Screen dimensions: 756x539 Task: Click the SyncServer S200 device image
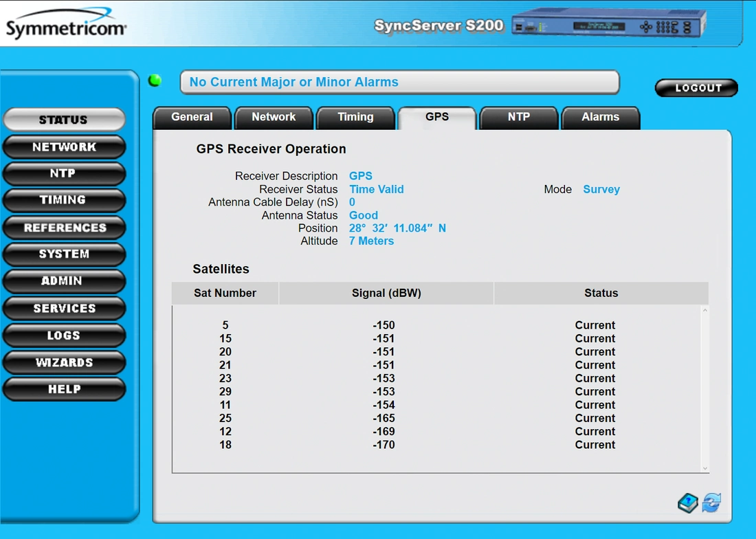click(609, 23)
